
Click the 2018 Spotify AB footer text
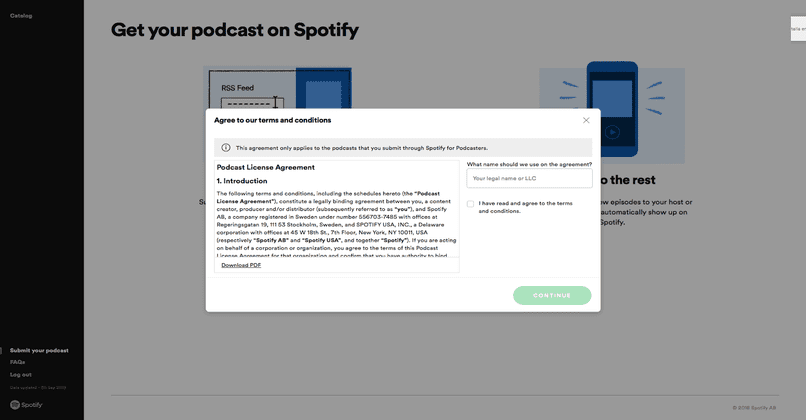pos(754,408)
